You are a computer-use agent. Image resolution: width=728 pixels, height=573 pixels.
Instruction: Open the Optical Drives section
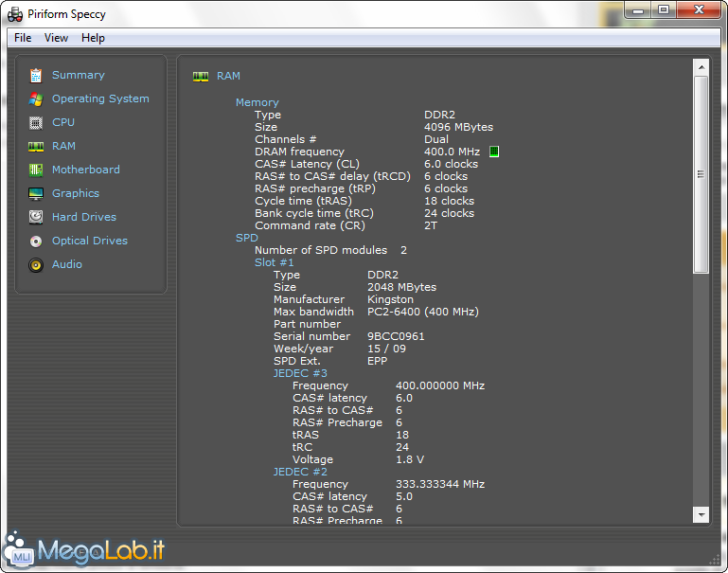point(90,241)
